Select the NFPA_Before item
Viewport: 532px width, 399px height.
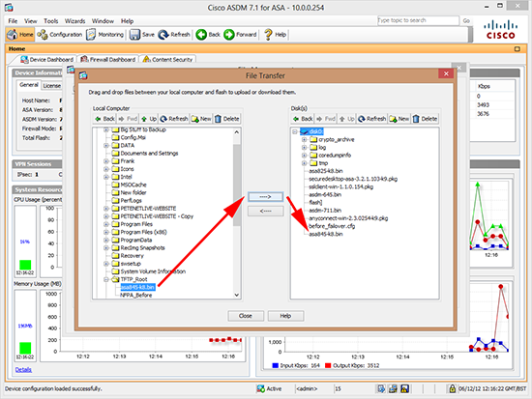pyautogui.click(x=135, y=296)
